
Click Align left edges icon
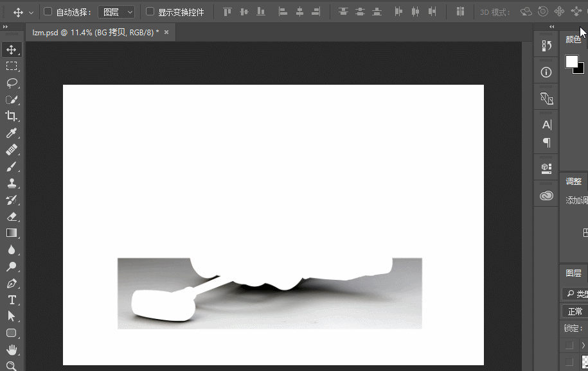coord(283,12)
